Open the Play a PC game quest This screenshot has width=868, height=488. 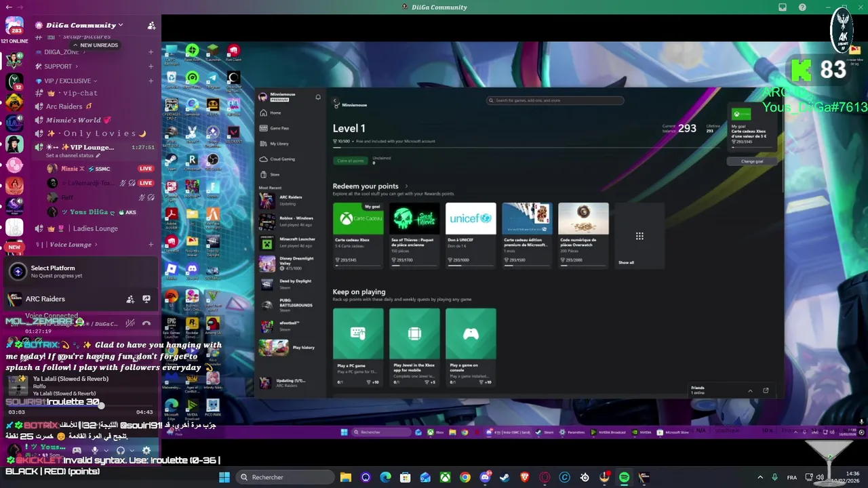[358, 348]
